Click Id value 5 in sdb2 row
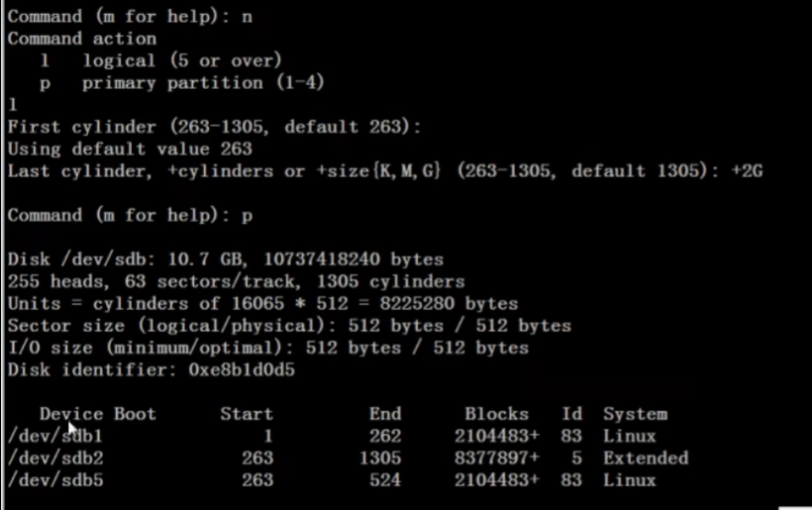 pyautogui.click(x=577, y=459)
